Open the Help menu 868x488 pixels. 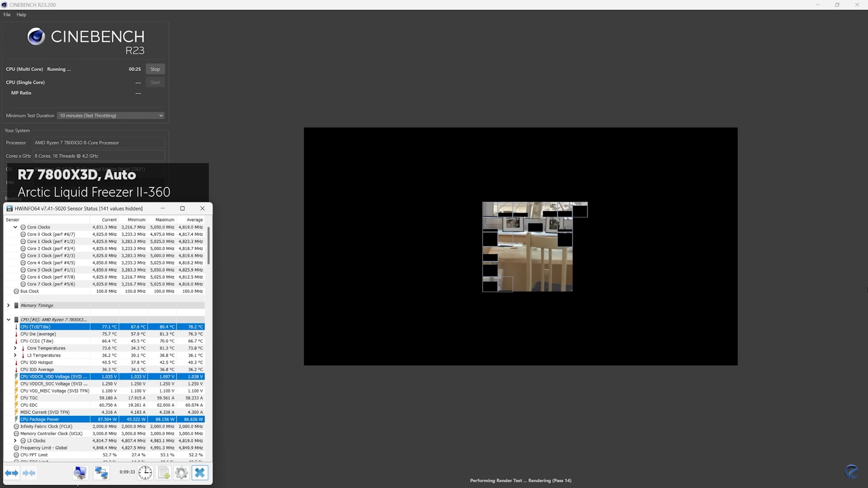21,15
